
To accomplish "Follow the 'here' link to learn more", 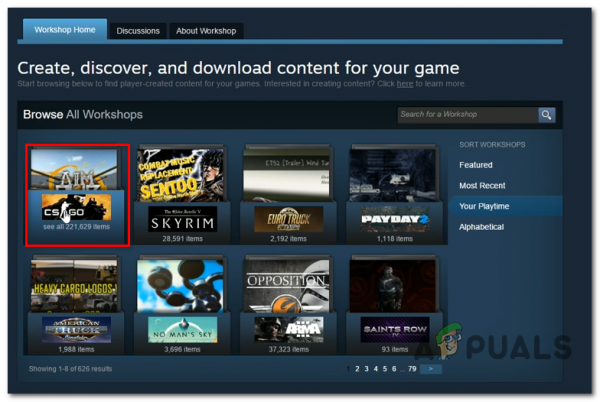I will (404, 84).
